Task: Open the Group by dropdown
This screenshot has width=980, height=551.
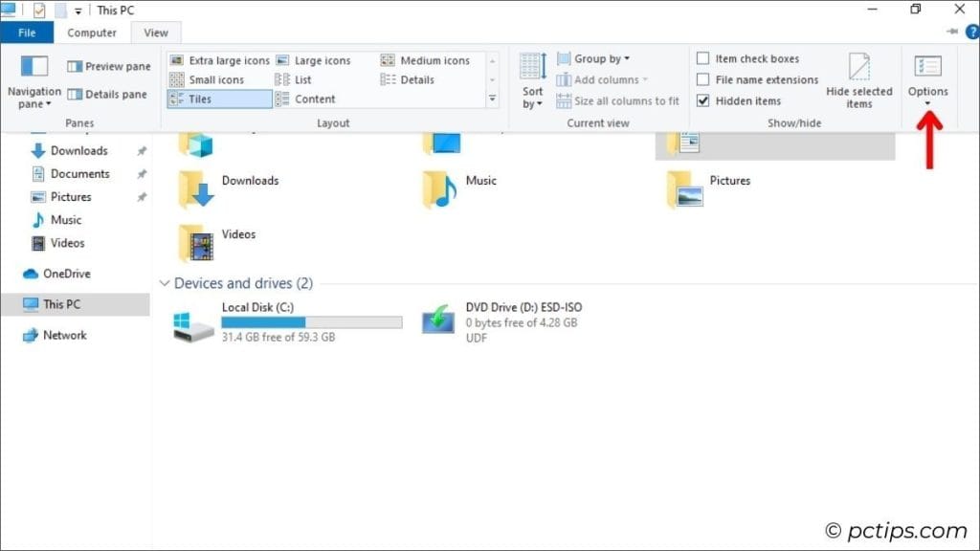Action: pyautogui.click(x=594, y=58)
